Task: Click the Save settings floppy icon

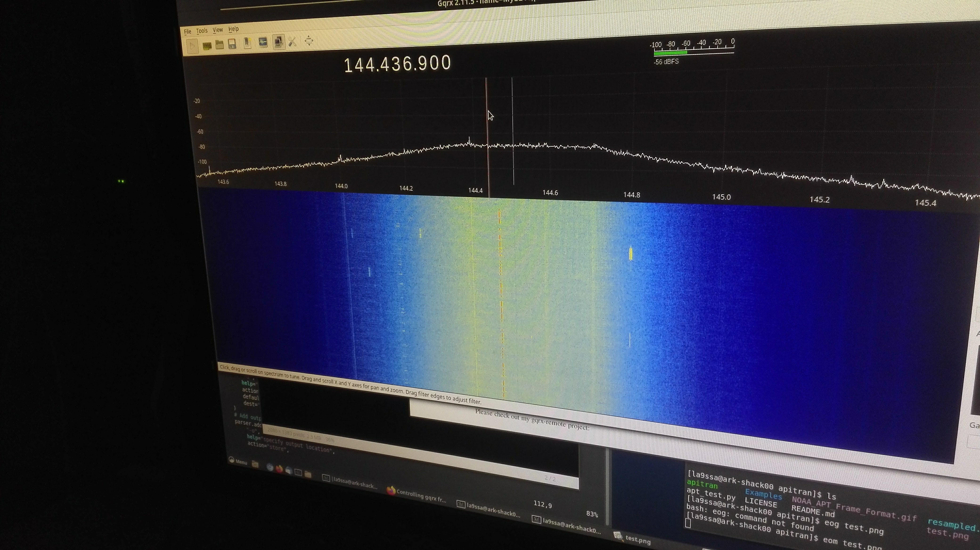Action: pyautogui.click(x=232, y=44)
